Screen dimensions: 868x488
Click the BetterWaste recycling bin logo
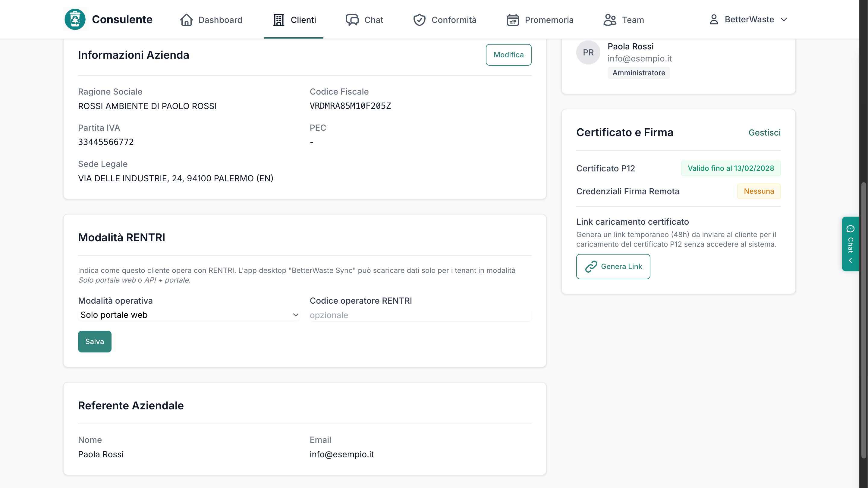pos(75,20)
